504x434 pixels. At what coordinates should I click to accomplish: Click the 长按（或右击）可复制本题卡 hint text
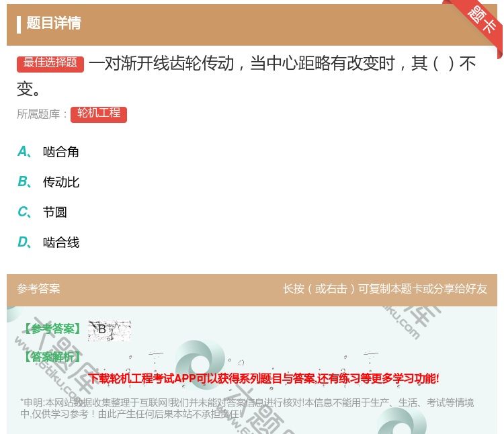tap(385, 288)
